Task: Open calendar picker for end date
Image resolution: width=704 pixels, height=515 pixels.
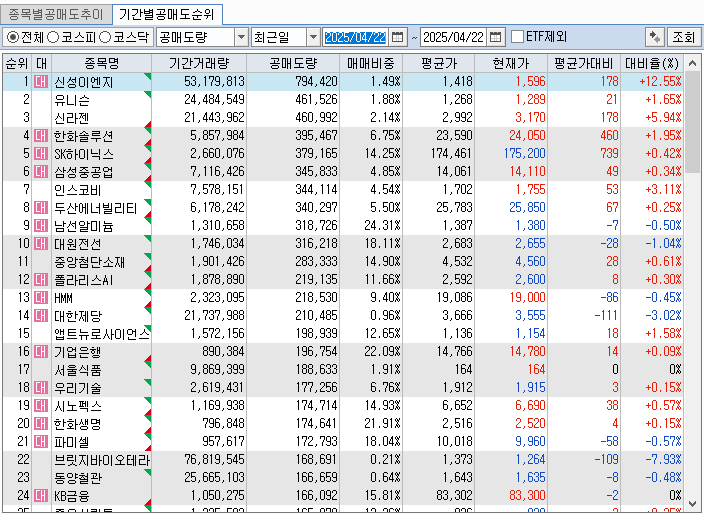Action: [x=496, y=37]
